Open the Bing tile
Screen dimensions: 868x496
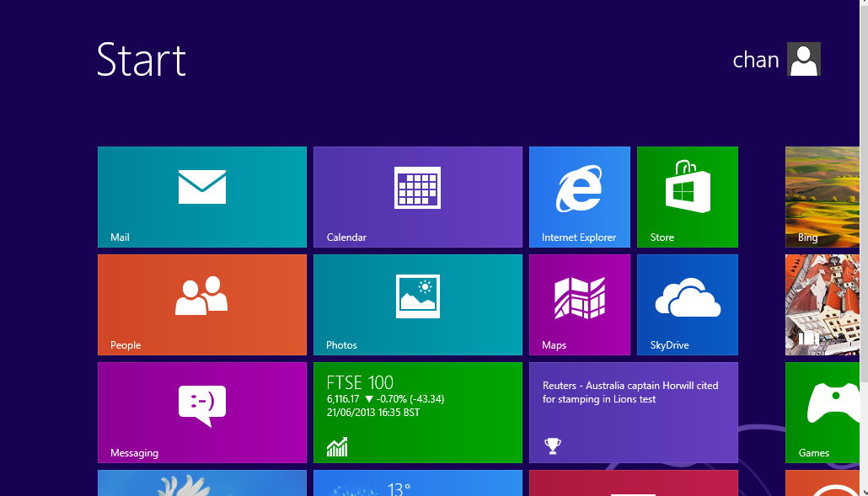click(x=822, y=197)
